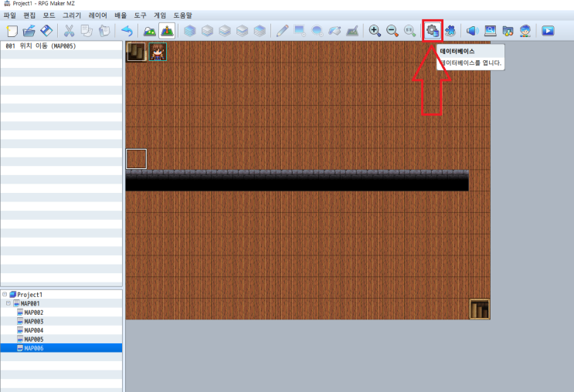Open the 모드 menu
Image resolution: width=574 pixels, height=392 pixels.
coord(49,15)
